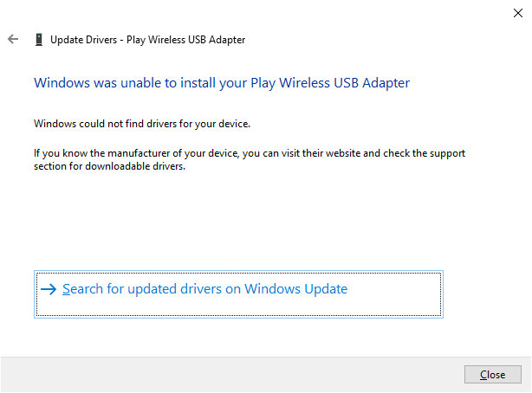Click the 'Windows was unable to install' heading
This screenshot has height=393, width=532.
(222, 83)
